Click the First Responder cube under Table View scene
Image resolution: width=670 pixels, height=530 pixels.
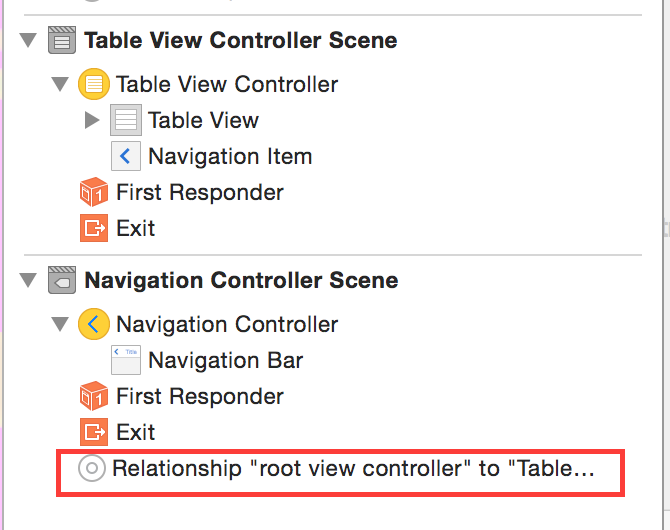[x=94, y=192]
